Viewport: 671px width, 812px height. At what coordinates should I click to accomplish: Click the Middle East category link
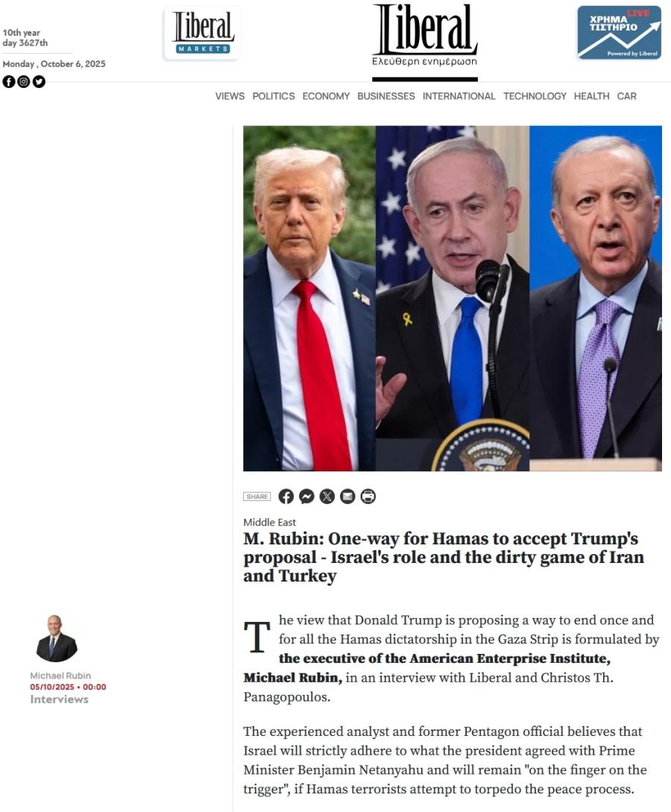(270, 523)
